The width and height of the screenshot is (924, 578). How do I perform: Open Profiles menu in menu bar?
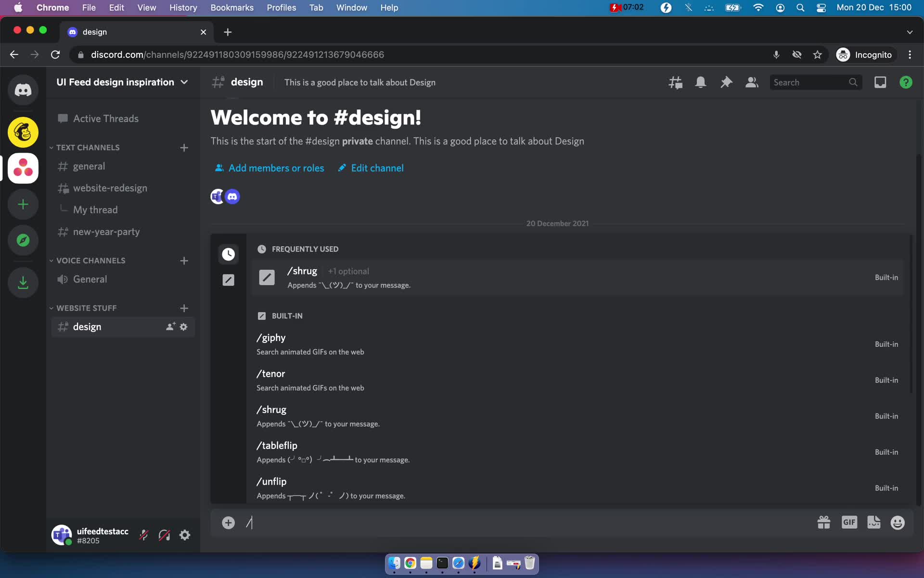(281, 8)
